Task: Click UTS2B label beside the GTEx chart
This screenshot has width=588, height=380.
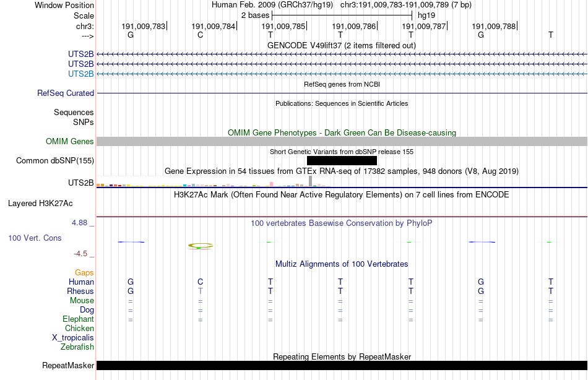Action: (x=80, y=183)
